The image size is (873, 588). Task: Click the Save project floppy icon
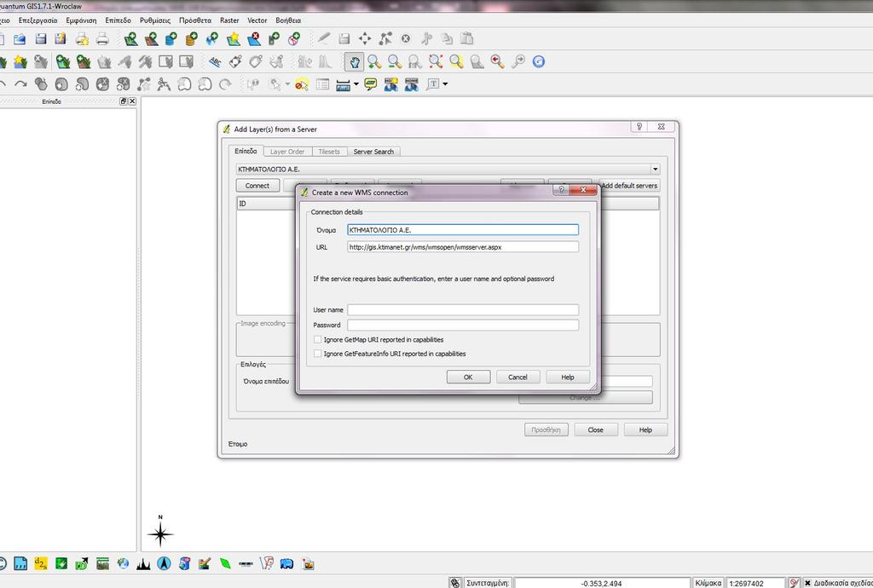(x=41, y=39)
